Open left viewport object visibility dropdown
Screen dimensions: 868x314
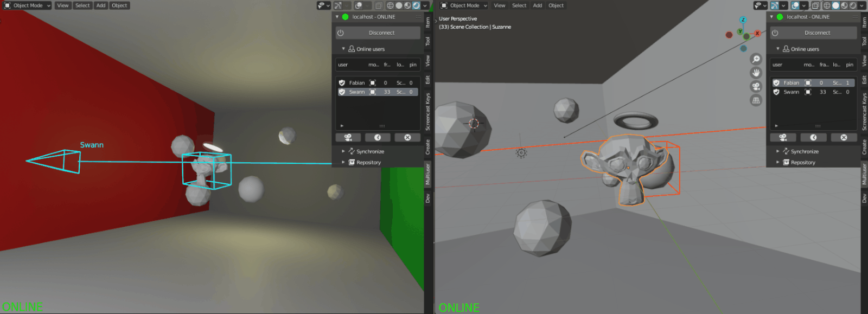324,5
